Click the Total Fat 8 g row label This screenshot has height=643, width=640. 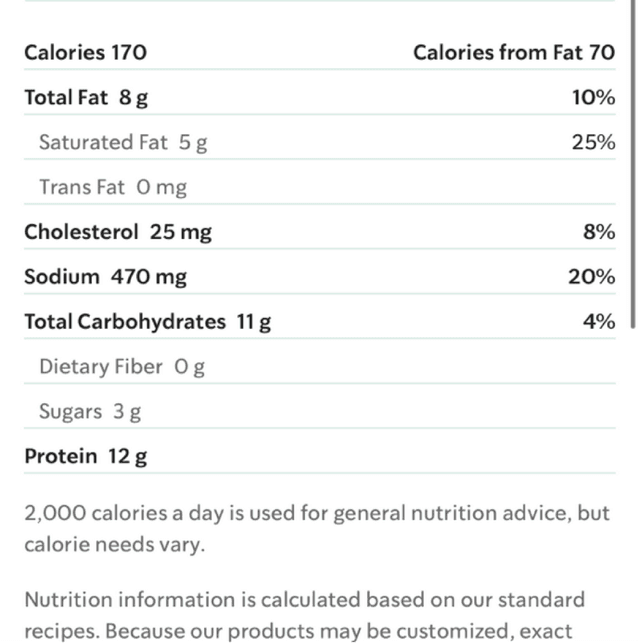[x=86, y=97]
